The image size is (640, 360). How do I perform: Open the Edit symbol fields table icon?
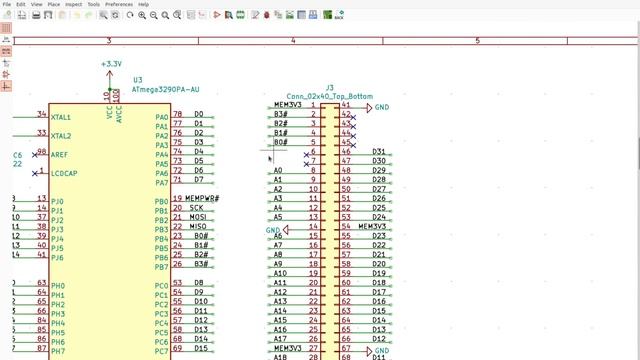tap(301, 15)
